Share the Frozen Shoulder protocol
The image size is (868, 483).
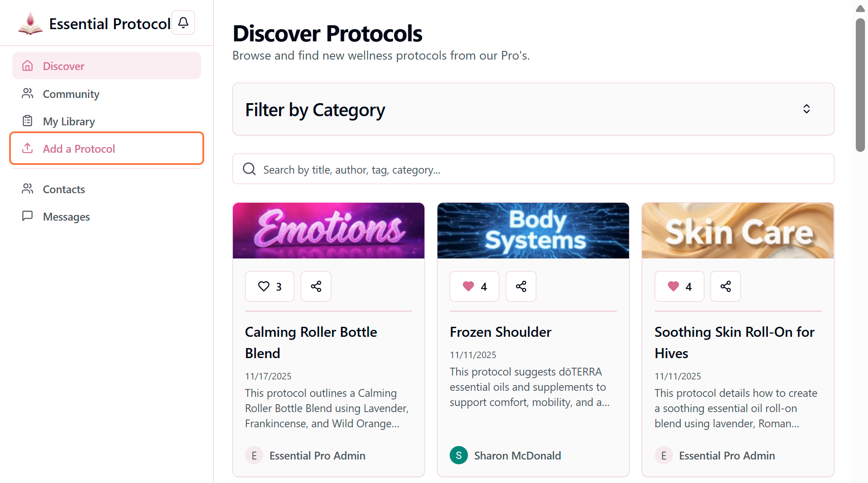pyautogui.click(x=521, y=286)
